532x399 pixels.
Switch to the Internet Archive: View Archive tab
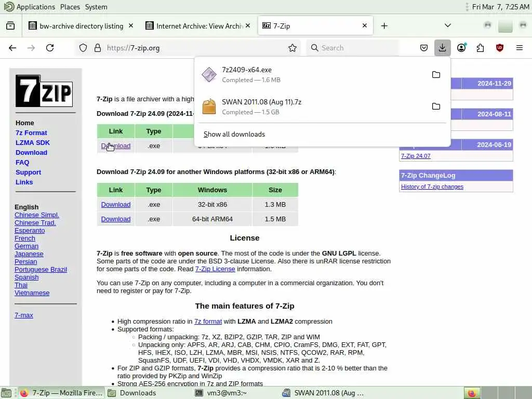point(199,26)
